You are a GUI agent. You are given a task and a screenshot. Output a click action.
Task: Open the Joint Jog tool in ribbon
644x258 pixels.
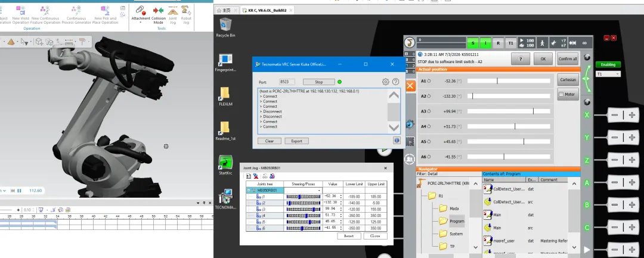(173, 15)
